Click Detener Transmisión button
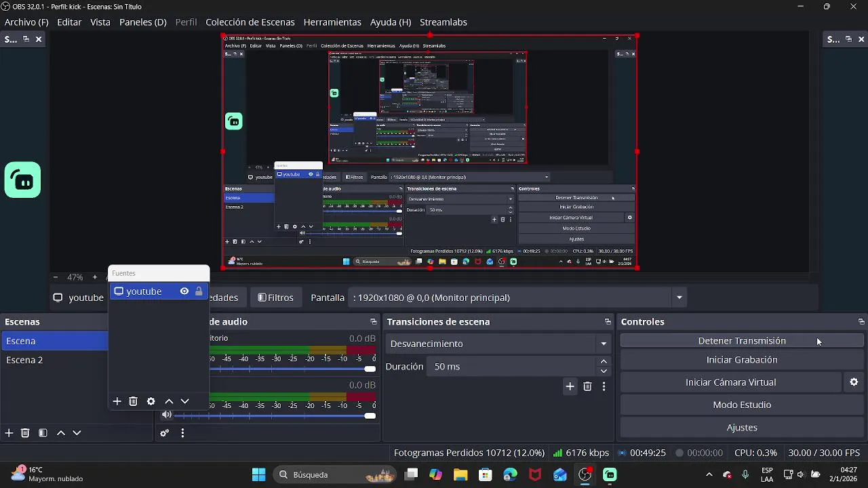Image resolution: width=868 pixels, height=488 pixels. tap(742, 341)
